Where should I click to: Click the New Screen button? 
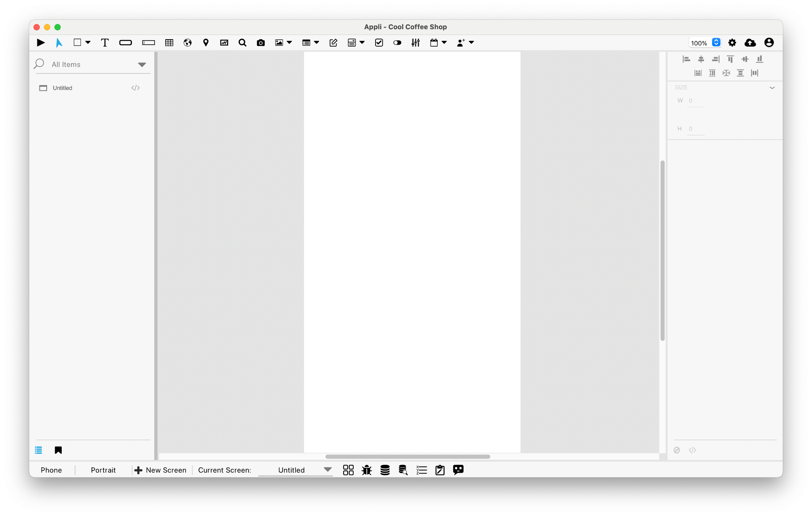click(160, 470)
